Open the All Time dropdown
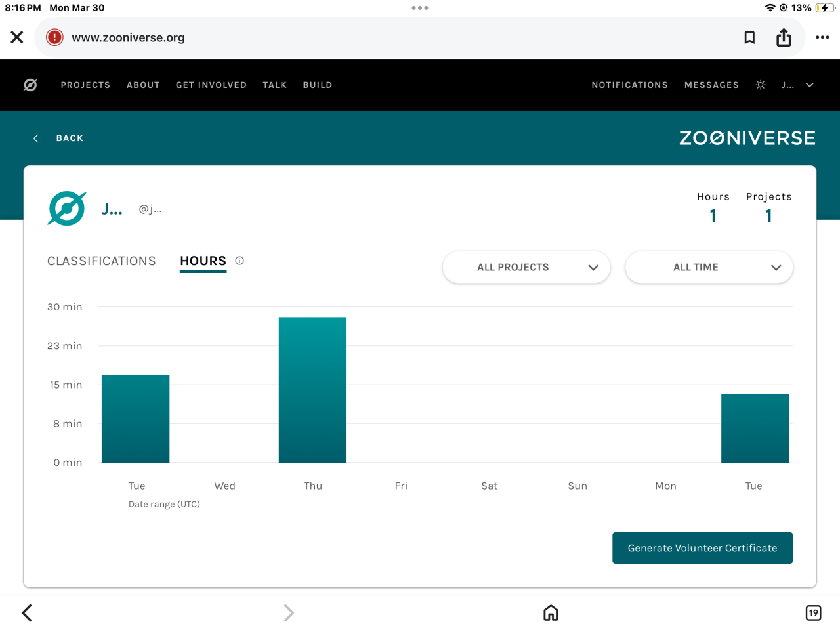Image resolution: width=840 pixels, height=630 pixels. (709, 267)
